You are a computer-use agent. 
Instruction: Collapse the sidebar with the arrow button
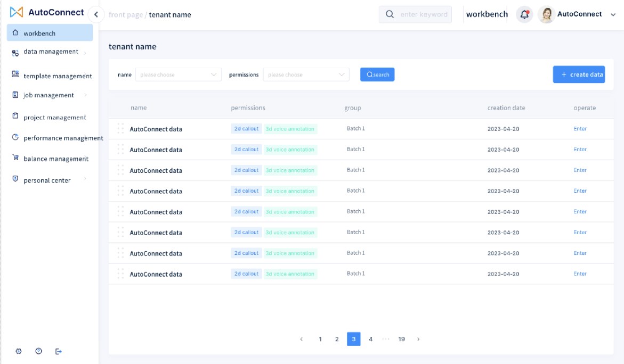[x=96, y=14]
